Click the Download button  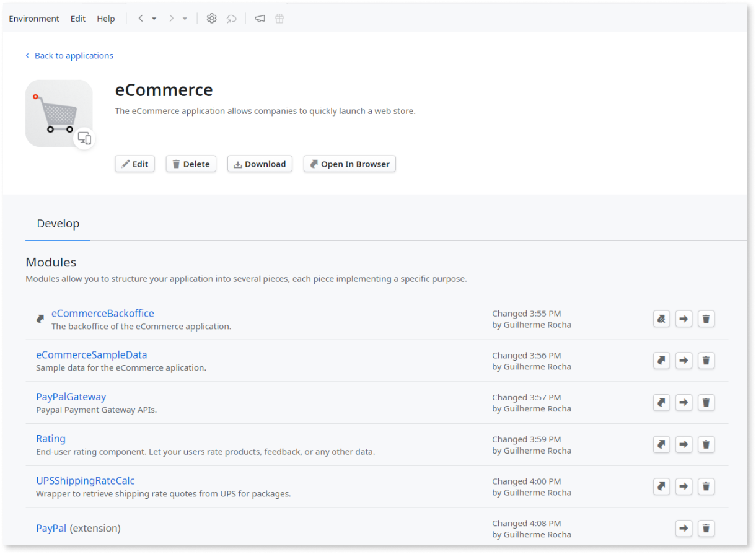click(x=260, y=164)
